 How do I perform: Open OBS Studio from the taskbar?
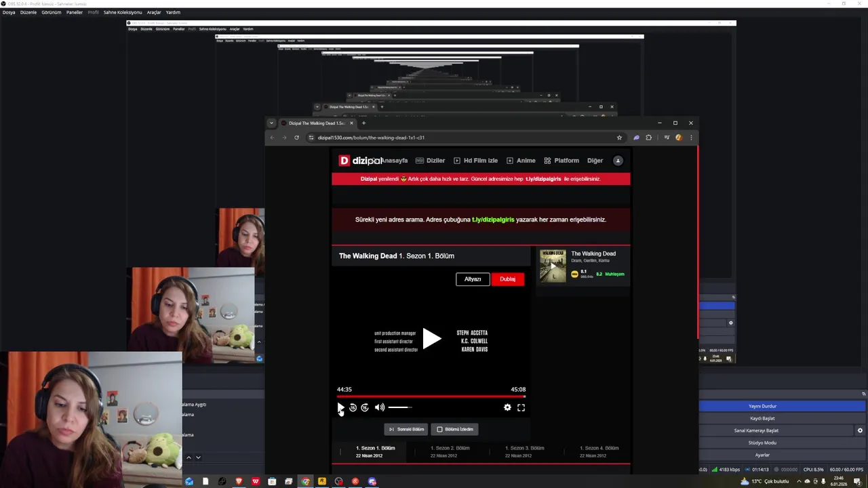pos(338,481)
